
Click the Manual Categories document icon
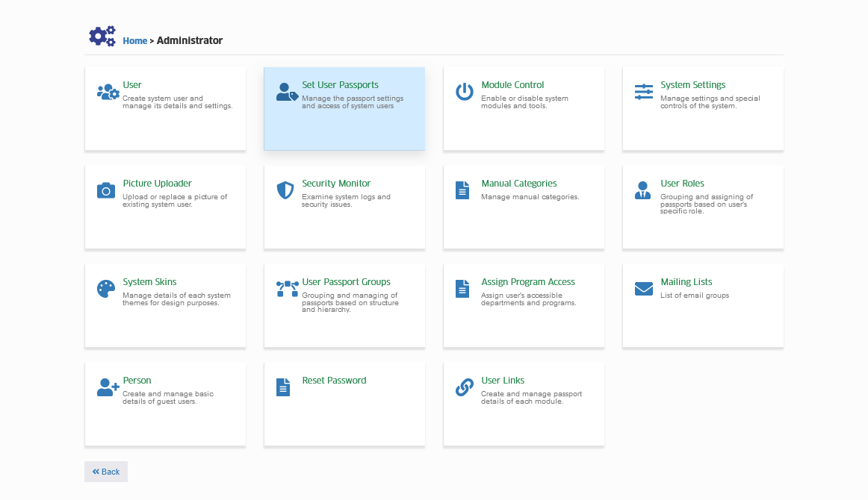pyautogui.click(x=462, y=190)
